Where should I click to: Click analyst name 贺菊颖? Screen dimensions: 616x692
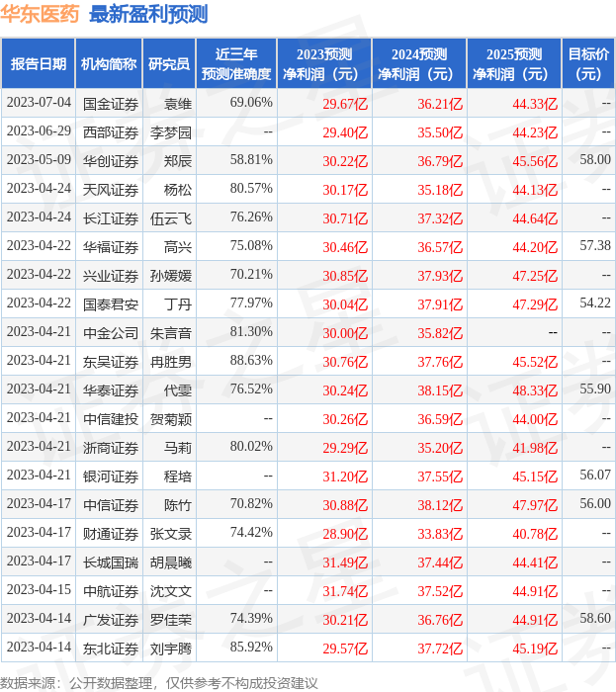click(171, 419)
